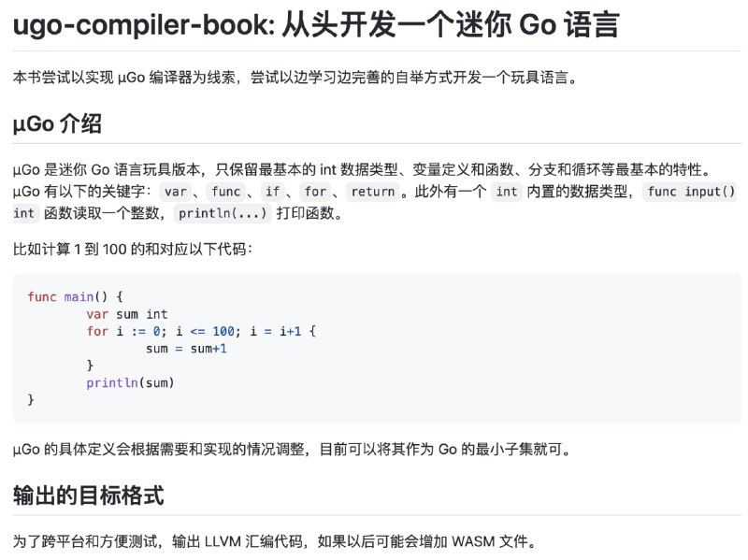
Task: Click the ugo-compiler-book main heading
Action: [x=316, y=25]
